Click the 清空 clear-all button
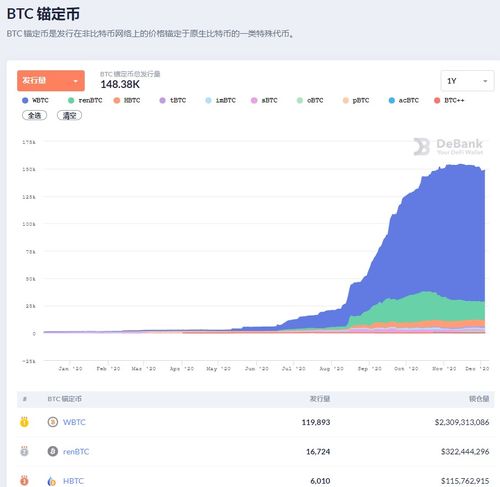Screen dimensions: 500x487 point(69,115)
